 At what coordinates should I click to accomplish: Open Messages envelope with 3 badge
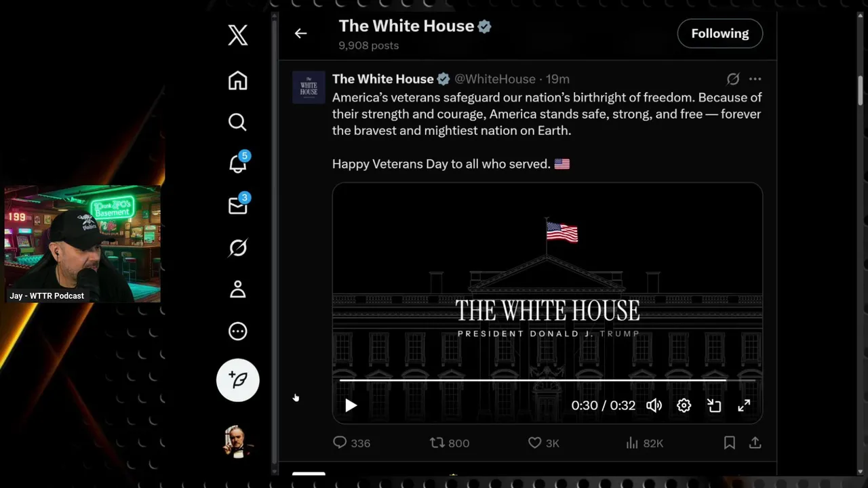tap(239, 205)
